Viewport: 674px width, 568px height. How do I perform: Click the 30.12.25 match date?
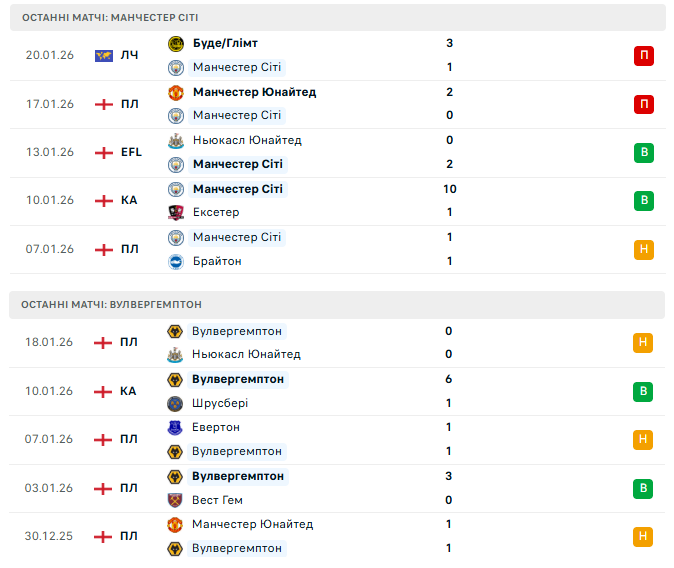[x=49, y=536]
